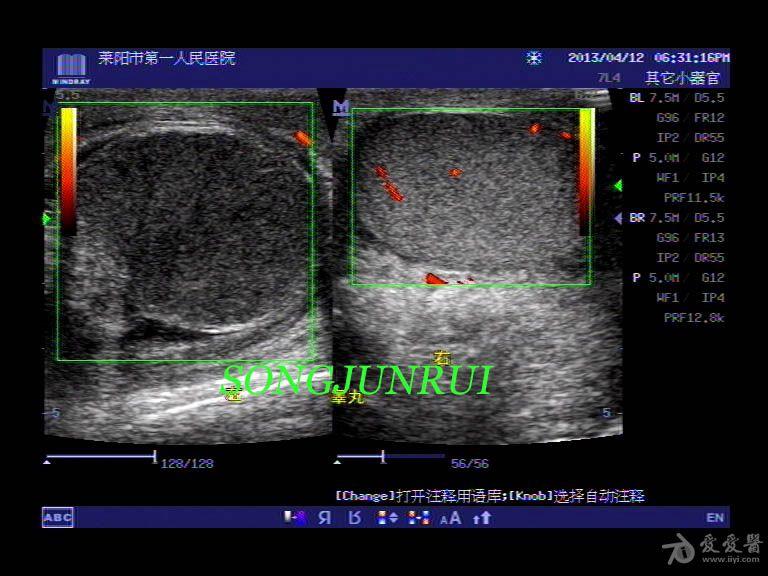
Task: Click the 7L4 probe type label
Action: click(x=608, y=77)
